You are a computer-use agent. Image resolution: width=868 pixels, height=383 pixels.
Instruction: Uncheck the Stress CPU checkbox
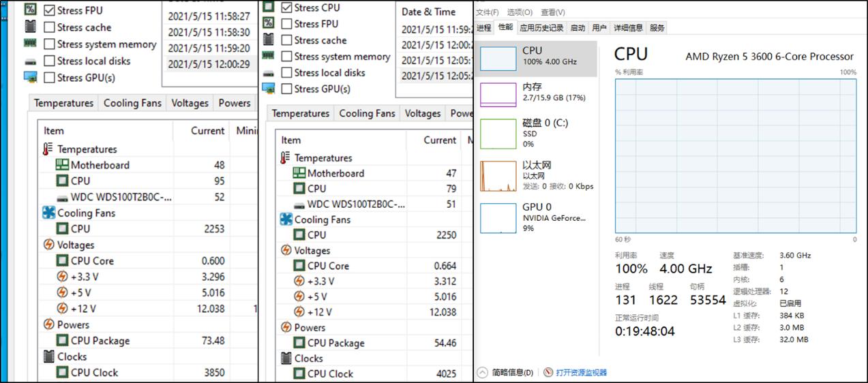286,8
